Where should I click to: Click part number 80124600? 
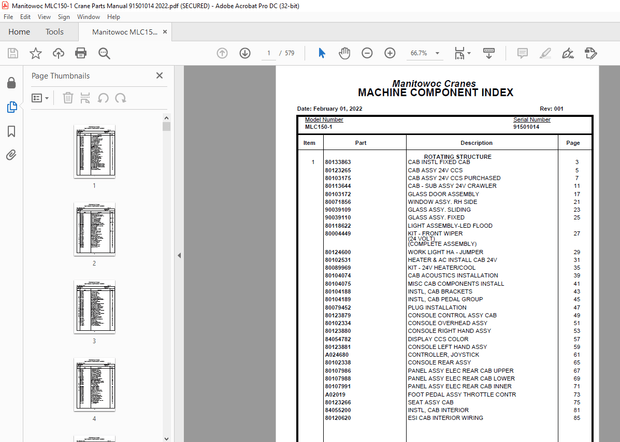click(338, 252)
